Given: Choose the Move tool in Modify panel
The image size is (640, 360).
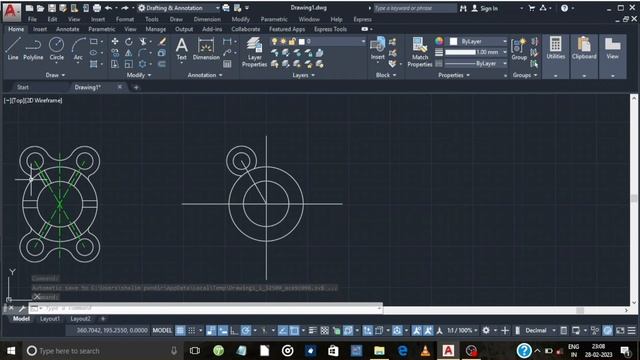Looking at the screenshot, I should coord(115,41).
